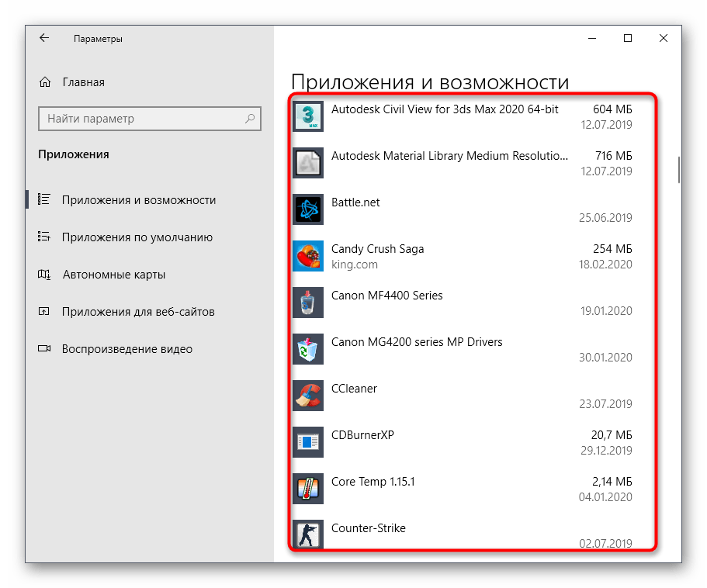Image resolution: width=707 pixels, height=588 pixels.
Task: Go back using the arrow button
Action: 44,37
